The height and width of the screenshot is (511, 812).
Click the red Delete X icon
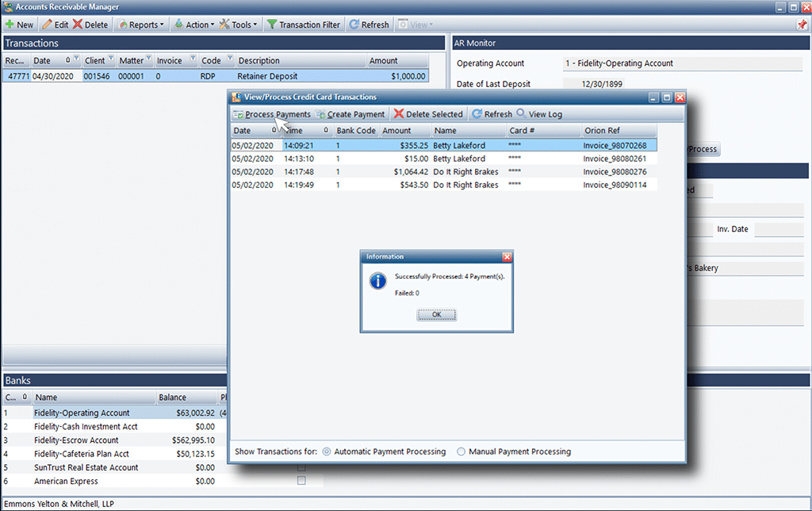(79, 25)
